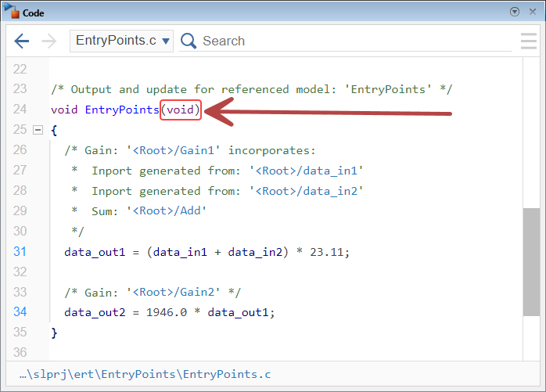Click line number 24
The width and height of the screenshot is (546, 392).
tap(20, 109)
